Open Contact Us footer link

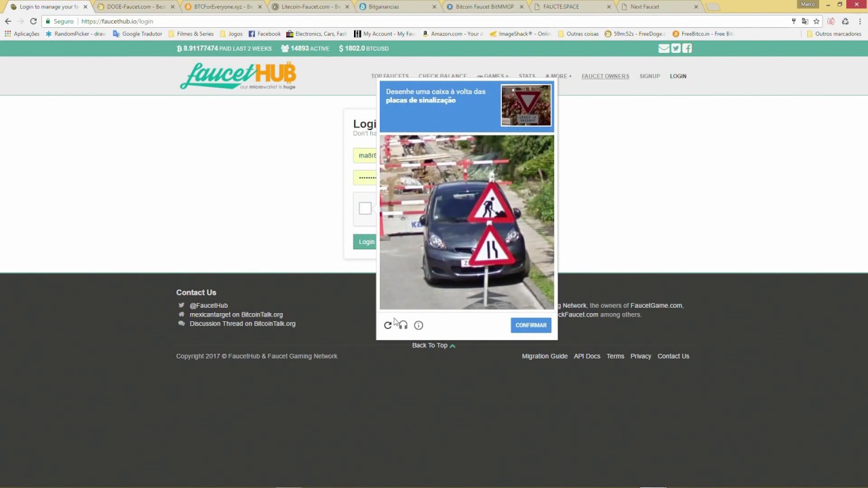[673, 356]
